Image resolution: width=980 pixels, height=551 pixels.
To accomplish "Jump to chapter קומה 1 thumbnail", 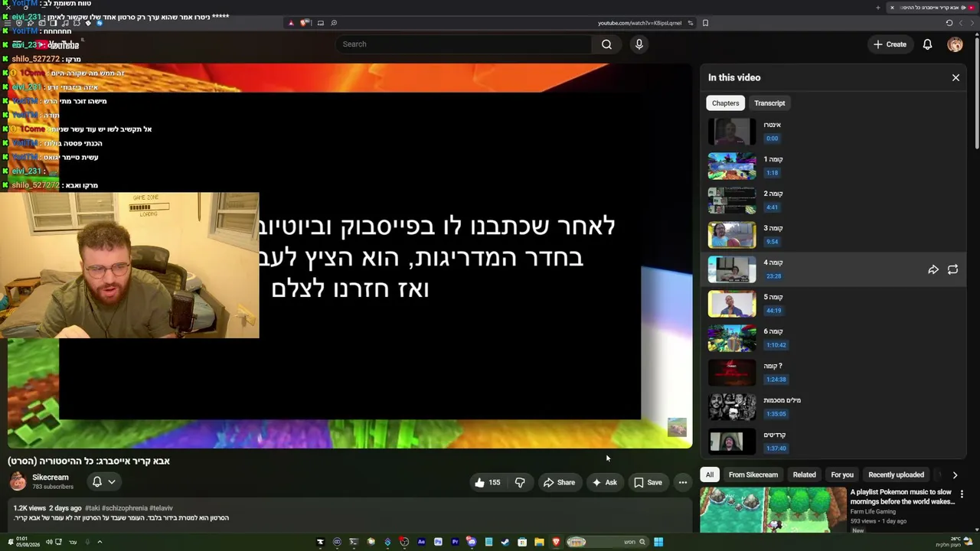I will click(732, 167).
